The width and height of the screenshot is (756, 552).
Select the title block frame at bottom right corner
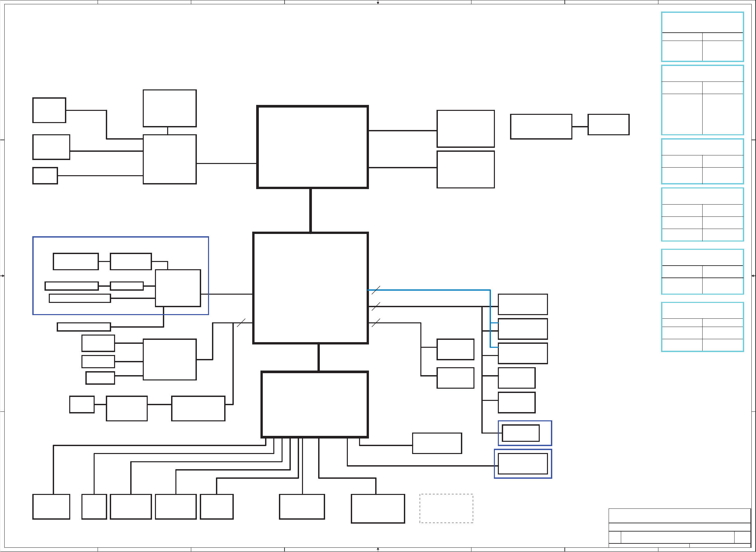[679, 528]
